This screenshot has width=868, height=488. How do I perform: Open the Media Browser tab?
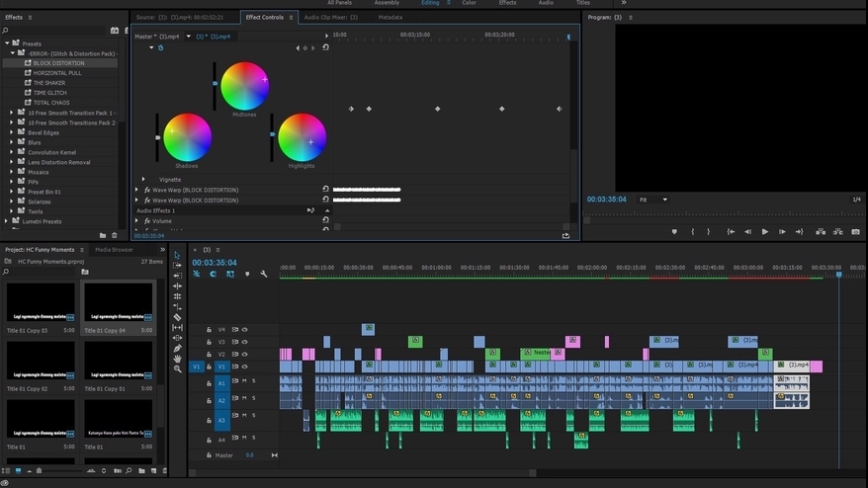click(x=114, y=250)
